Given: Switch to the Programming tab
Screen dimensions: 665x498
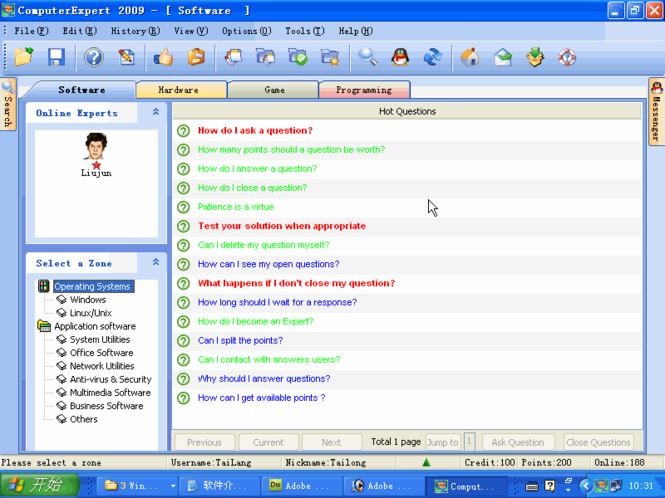Looking at the screenshot, I should coord(363,90).
